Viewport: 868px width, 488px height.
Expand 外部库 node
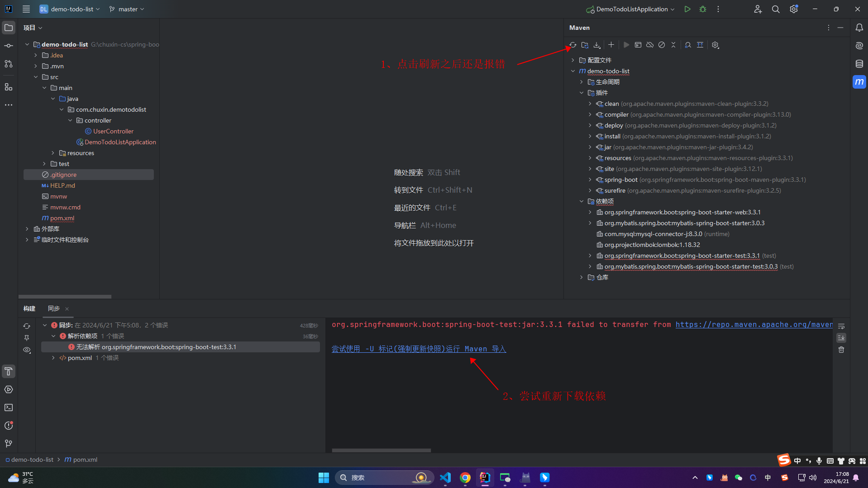(x=27, y=229)
